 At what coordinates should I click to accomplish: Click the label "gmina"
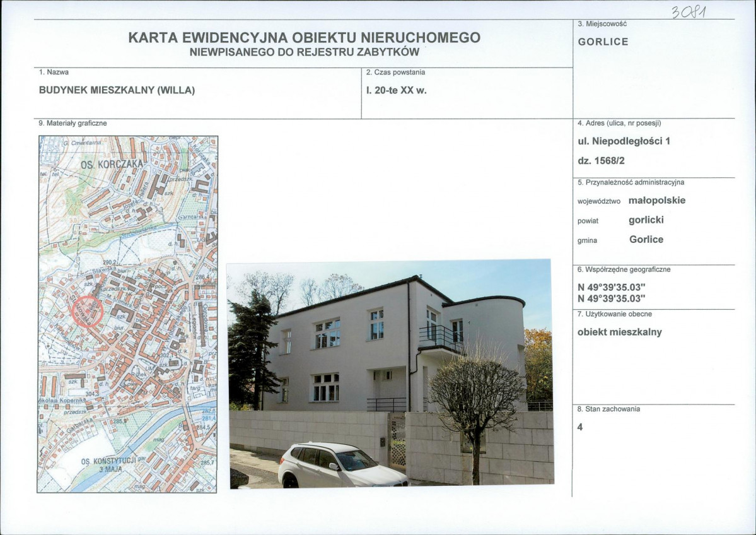click(587, 240)
